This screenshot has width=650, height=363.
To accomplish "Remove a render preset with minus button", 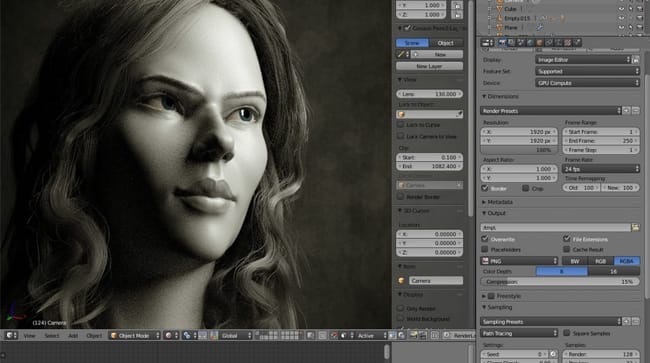I will click(x=635, y=111).
